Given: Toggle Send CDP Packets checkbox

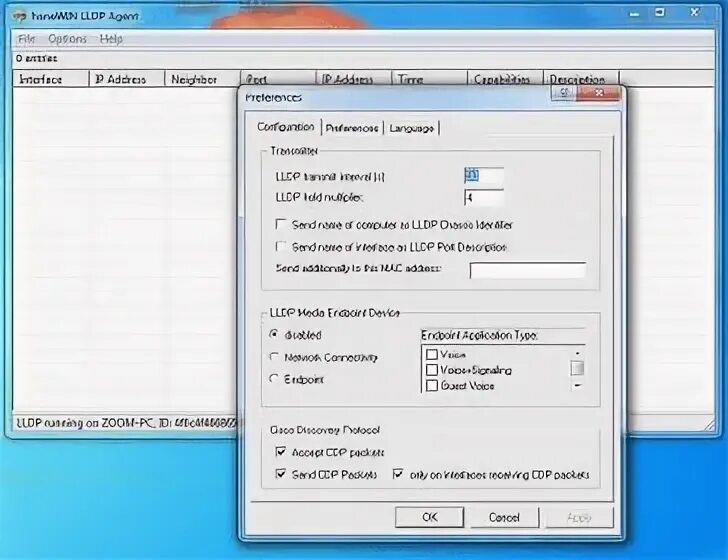Looking at the screenshot, I should pyautogui.click(x=280, y=474).
